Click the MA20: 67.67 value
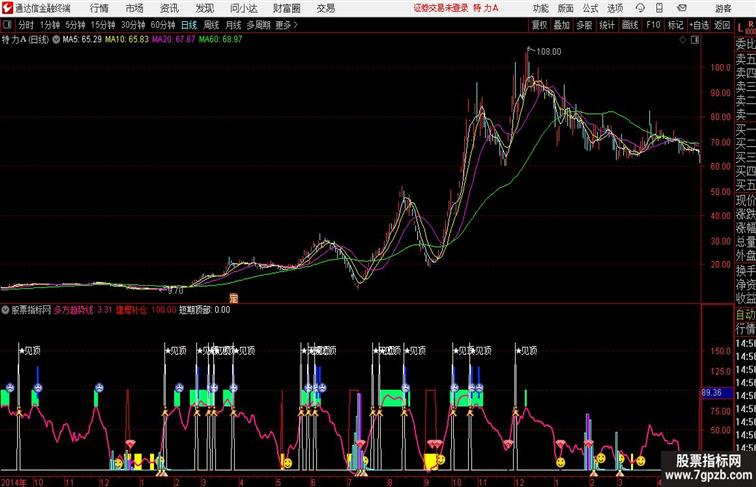The width and height of the screenshot is (756, 487). [174, 40]
